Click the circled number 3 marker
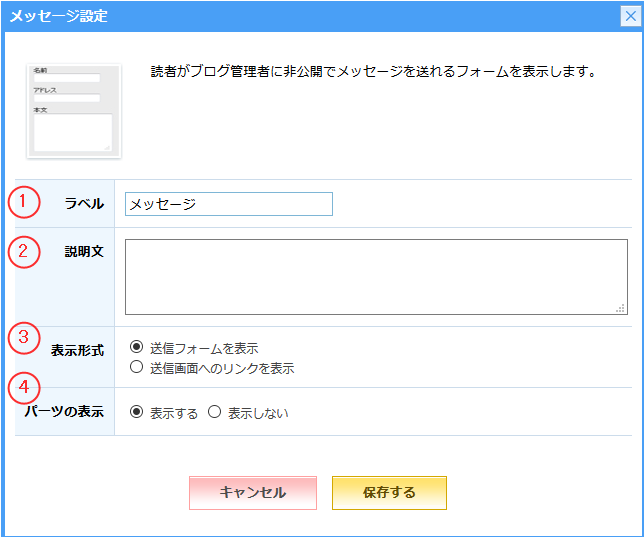Image resolution: width=644 pixels, height=537 pixels. pyautogui.click(x=23, y=337)
